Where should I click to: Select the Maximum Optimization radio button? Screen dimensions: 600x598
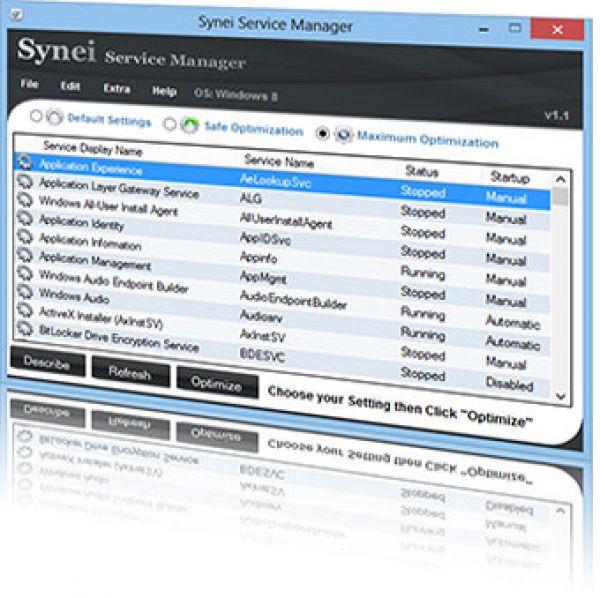click(323, 134)
